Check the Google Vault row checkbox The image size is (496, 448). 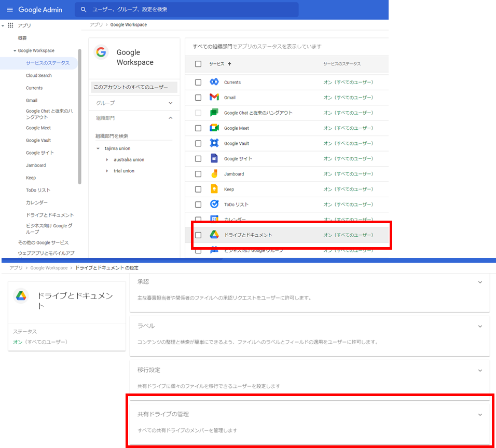coord(198,143)
